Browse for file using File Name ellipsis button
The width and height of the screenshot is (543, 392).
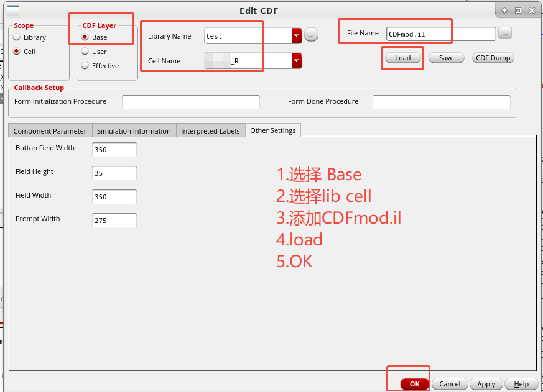point(505,33)
